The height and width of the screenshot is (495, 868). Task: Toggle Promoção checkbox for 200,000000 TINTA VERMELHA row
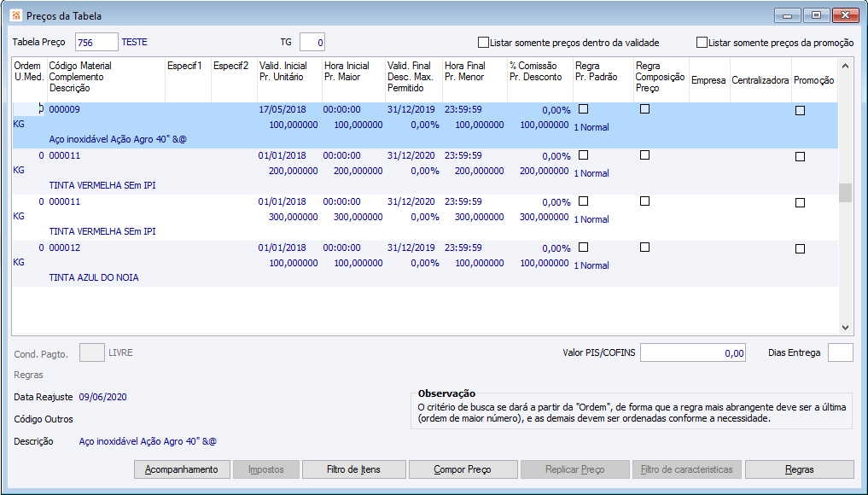(800, 157)
